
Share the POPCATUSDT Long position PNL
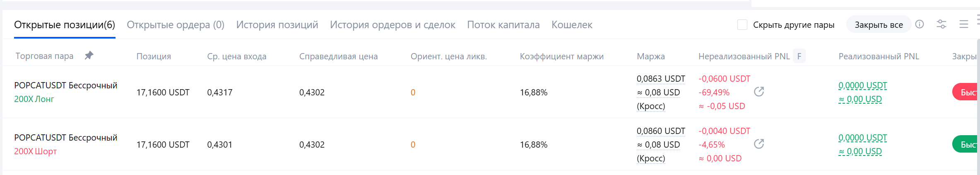[x=759, y=92]
